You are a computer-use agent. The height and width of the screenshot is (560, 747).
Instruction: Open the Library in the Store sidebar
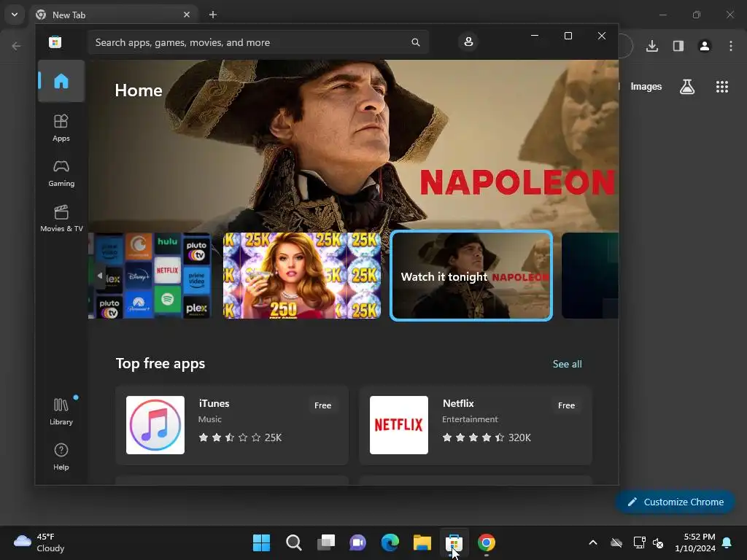[x=61, y=411]
